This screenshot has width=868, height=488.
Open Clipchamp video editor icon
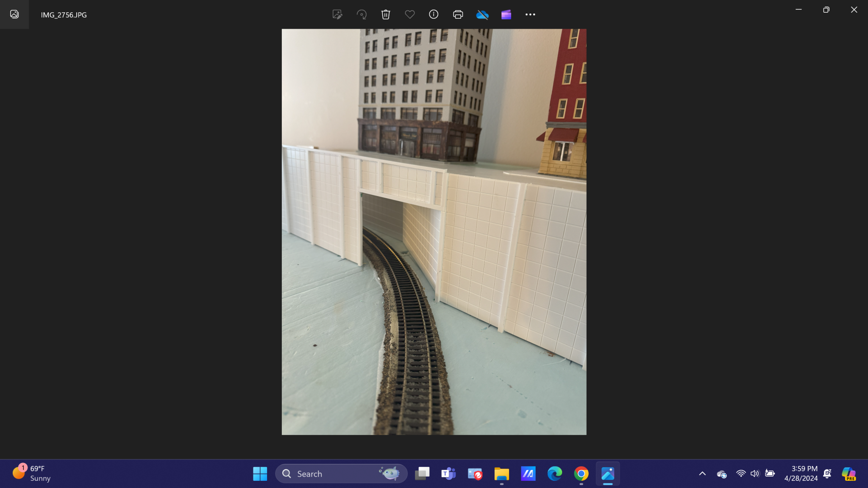[x=506, y=15]
